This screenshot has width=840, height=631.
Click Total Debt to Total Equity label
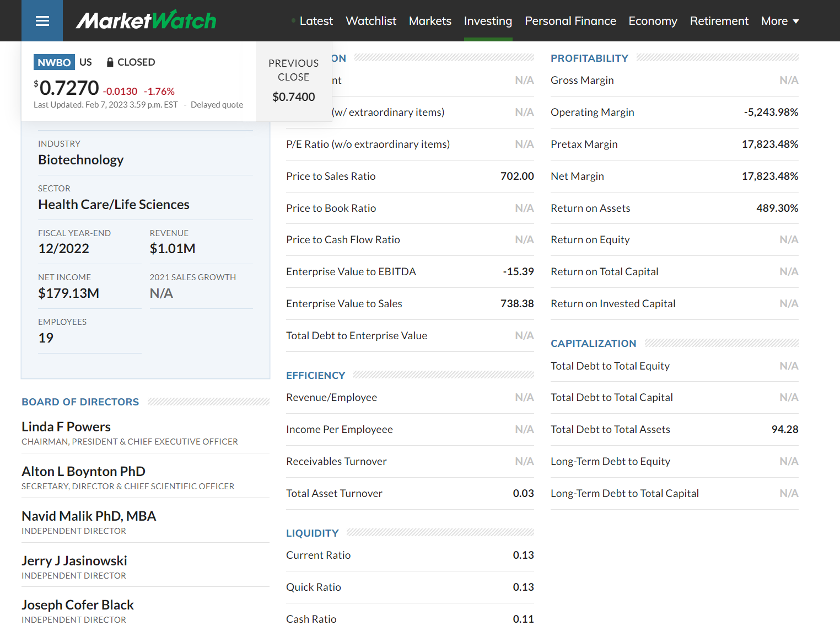click(x=610, y=366)
